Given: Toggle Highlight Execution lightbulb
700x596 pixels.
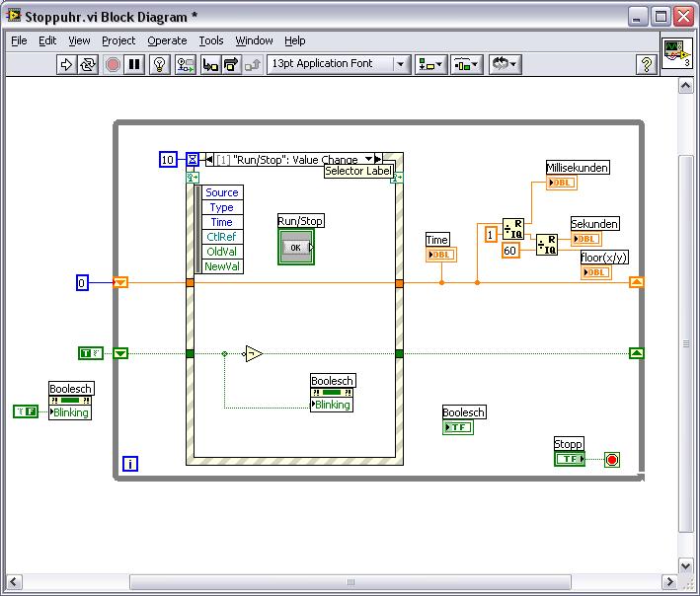Looking at the screenshot, I should tap(160, 64).
